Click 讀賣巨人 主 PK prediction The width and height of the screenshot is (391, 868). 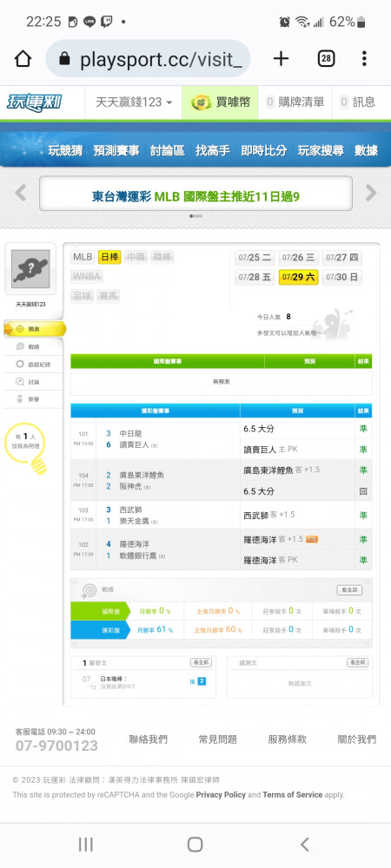point(270,450)
